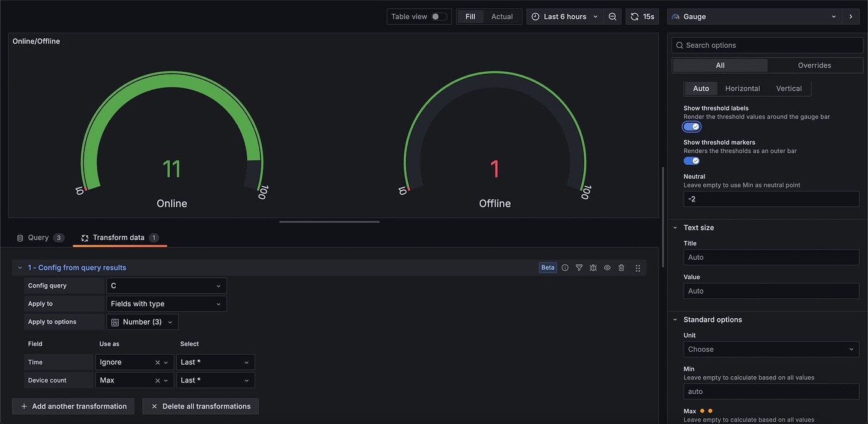Delete the transformation with the trash icon
The height and width of the screenshot is (424, 868).
click(x=621, y=267)
